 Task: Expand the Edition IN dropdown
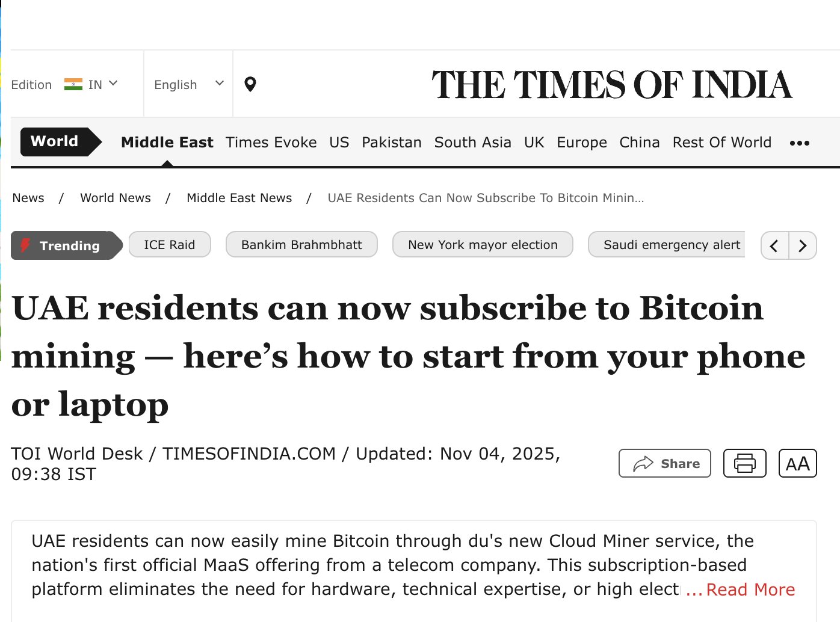coord(113,84)
